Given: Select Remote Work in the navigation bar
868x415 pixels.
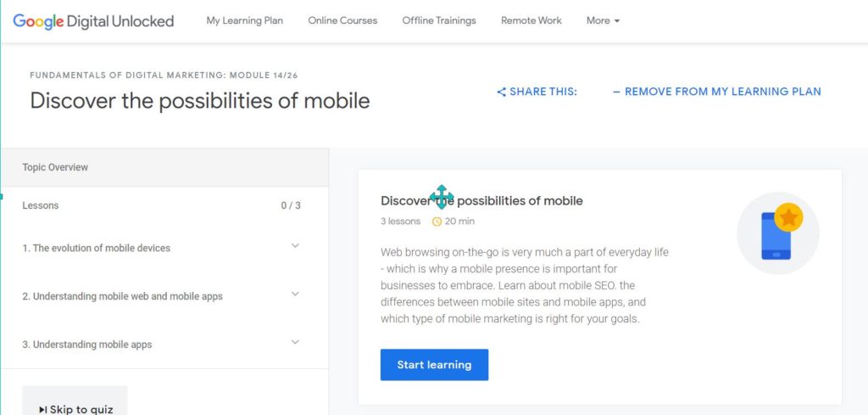Looking at the screenshot, I should pyautogui.click(x=531, y=20).
